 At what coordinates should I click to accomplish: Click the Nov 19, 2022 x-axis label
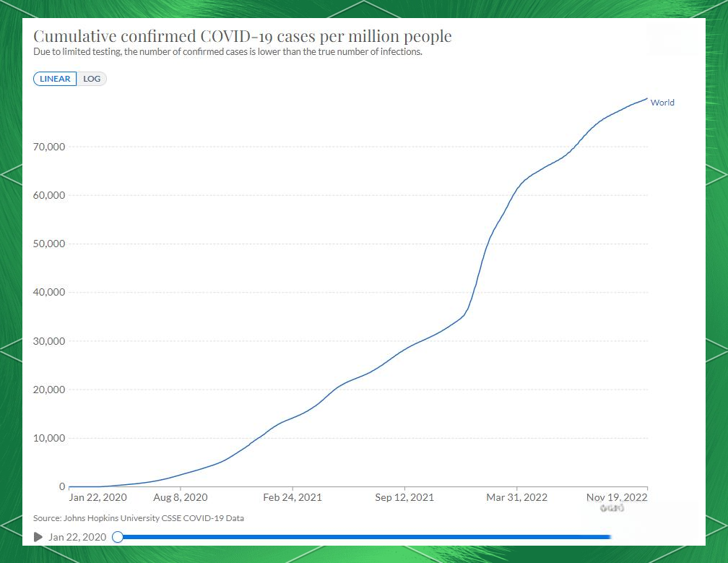[616, 497]
